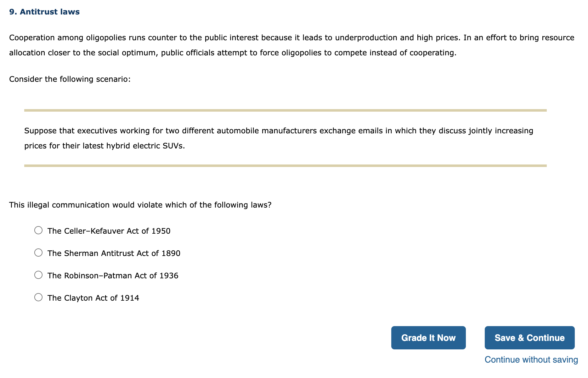Click the tan divider line below the scenario

point(286,166)
